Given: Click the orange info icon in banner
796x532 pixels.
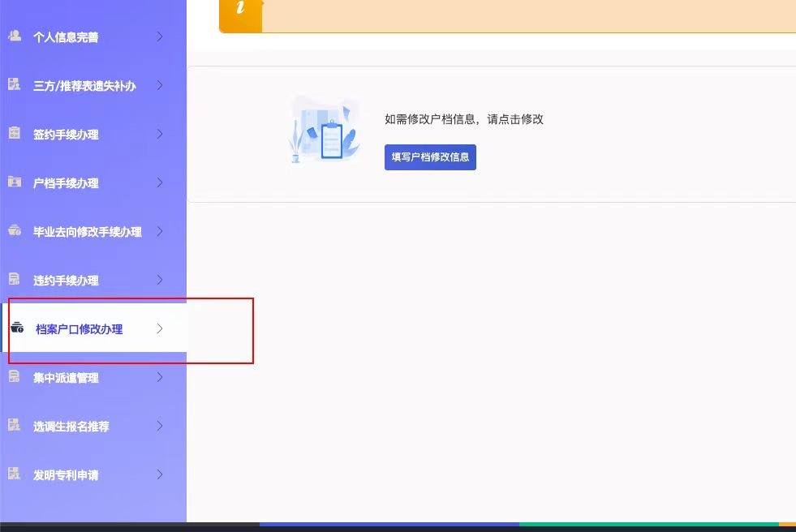Looking at the screenshot, I should pyautogui.click(x=240, y=11).
